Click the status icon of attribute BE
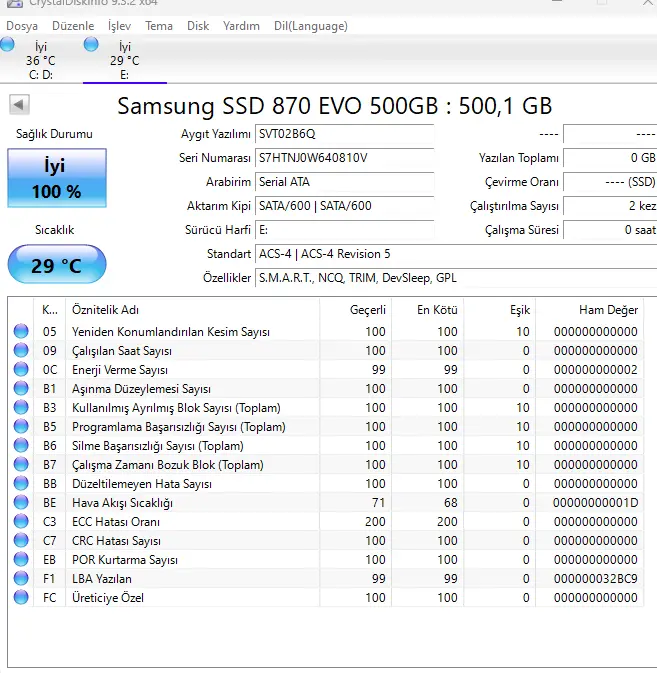 coord(21,502)
